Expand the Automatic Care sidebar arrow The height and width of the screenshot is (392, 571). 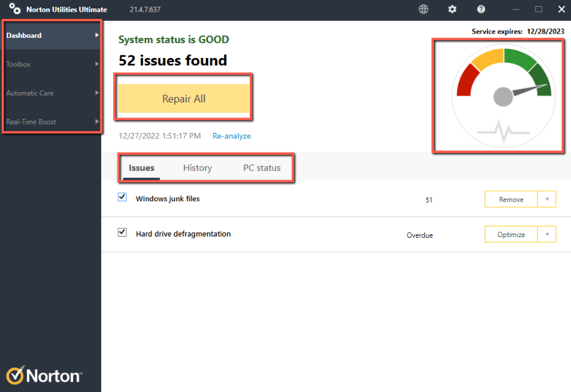[x=97, y=93]
